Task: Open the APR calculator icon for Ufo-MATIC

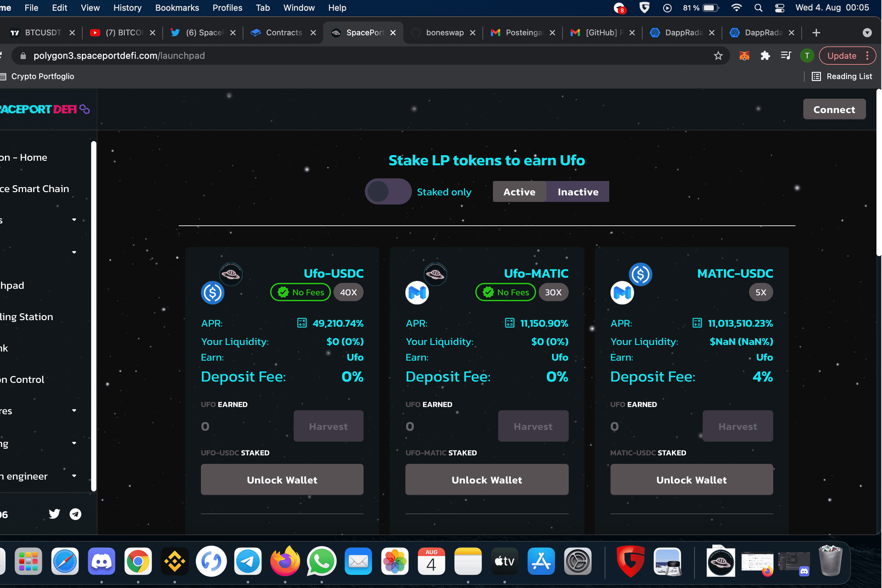Action: (510, 323)
